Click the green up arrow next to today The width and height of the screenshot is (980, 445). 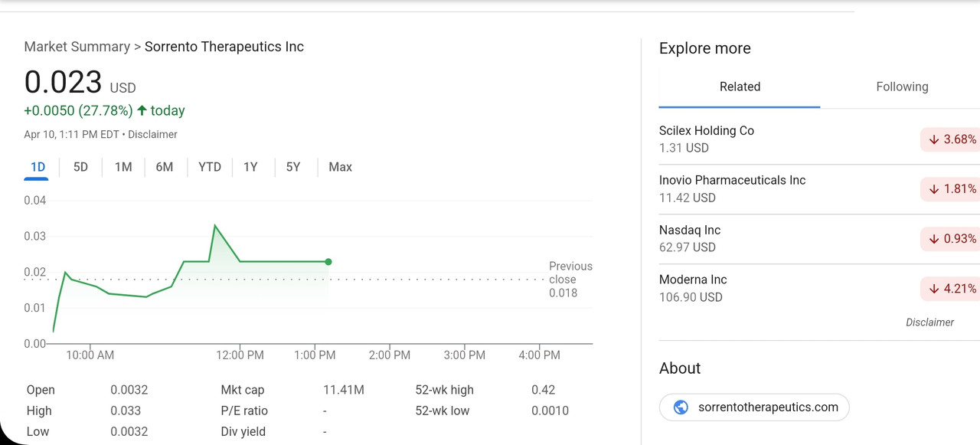142,110
